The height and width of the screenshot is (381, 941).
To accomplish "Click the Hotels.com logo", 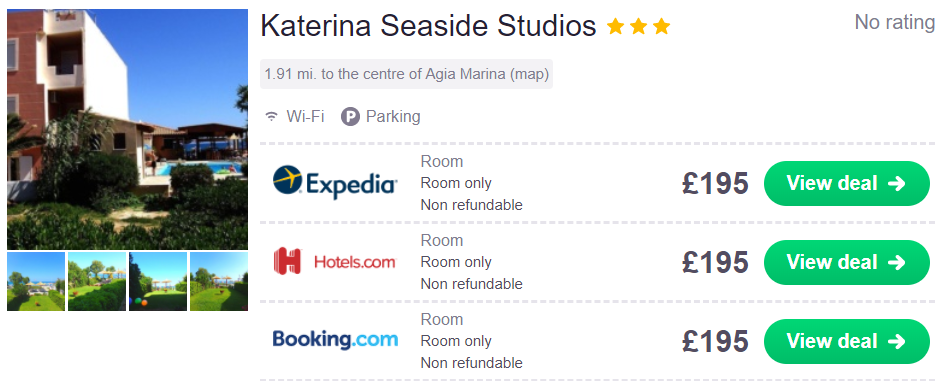I will coord(334,262).
